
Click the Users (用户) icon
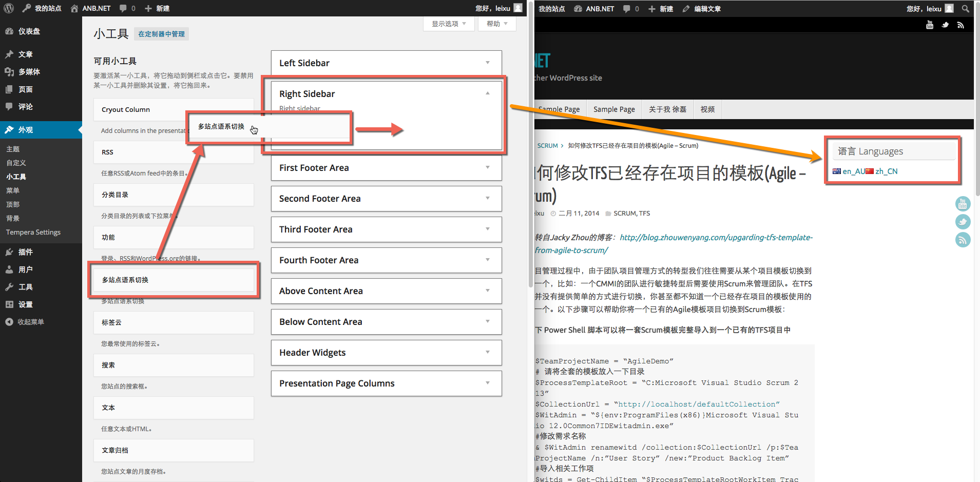pyautogui.click(x=9, y=269)
